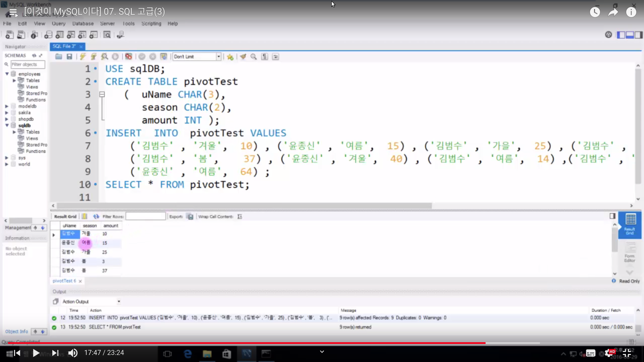Click Create new table icon
This screenshot has height=362, width=644.
click(60, 35)
